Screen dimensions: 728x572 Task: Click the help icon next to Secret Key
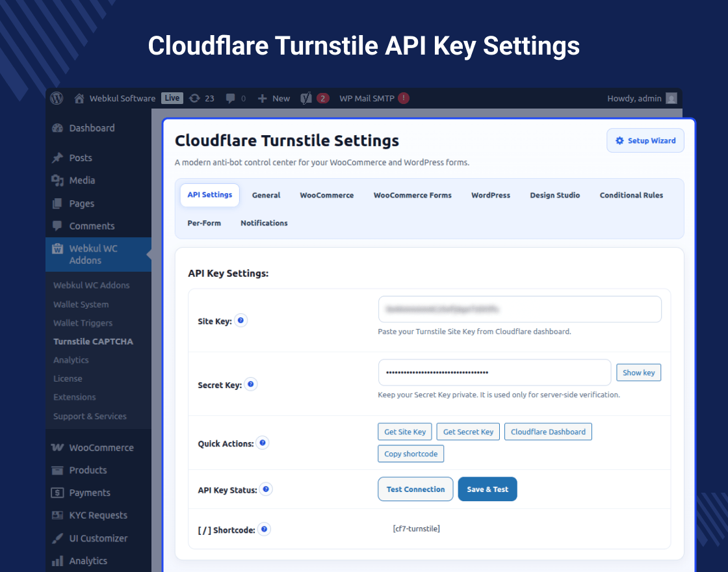[251, 384]
